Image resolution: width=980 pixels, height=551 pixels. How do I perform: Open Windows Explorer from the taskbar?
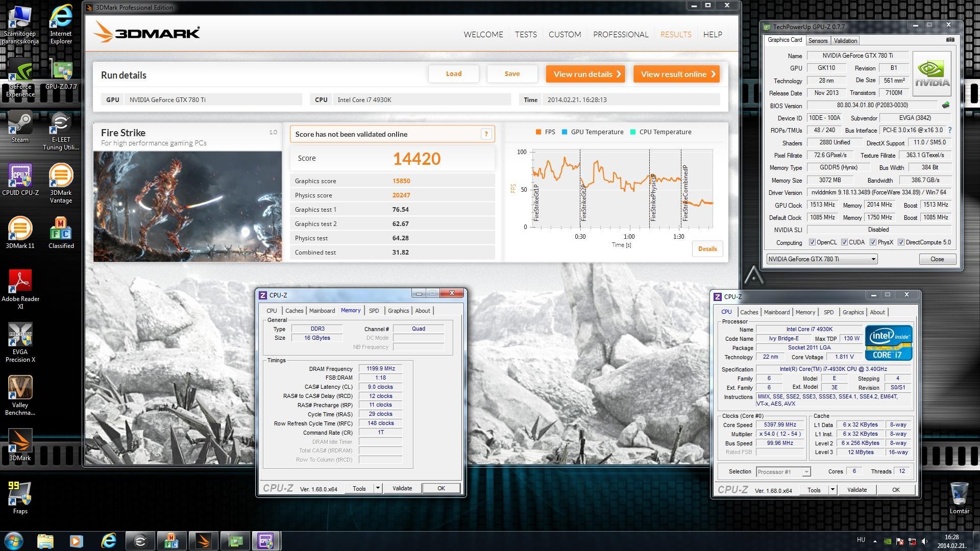(45, 540)
